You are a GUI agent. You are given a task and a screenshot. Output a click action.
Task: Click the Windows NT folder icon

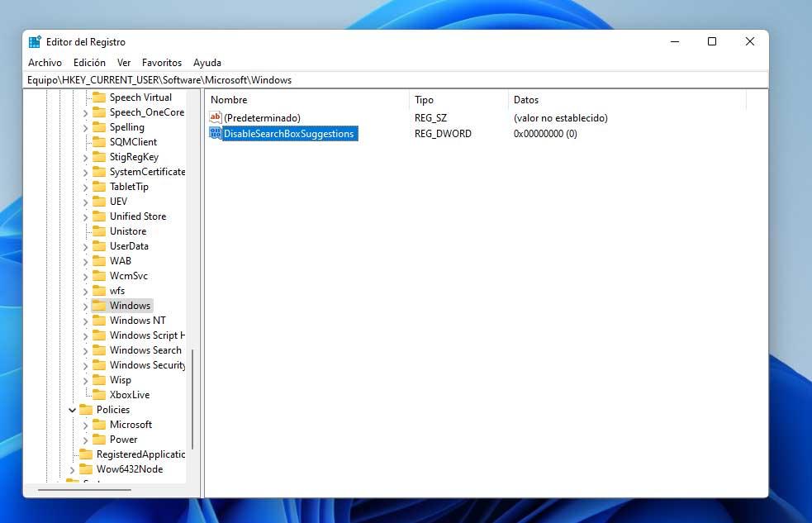pyautogui.click(x=99, y=321)
